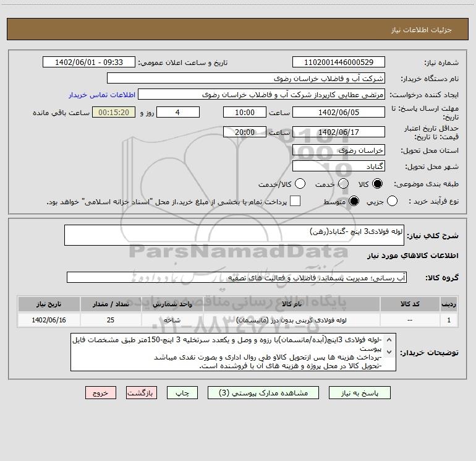This screenshot has width=476, height=461.
Task: Click the خروج exit button
Action: click(x=101, y=393)
